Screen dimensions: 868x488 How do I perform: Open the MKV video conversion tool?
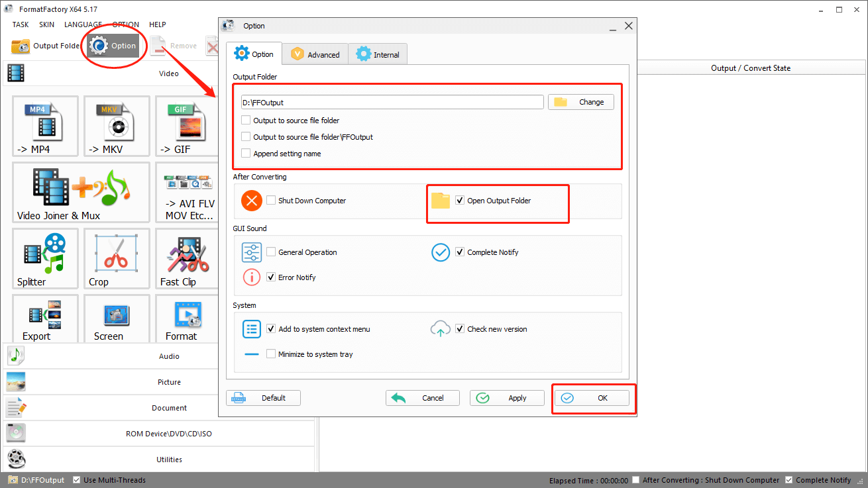[x=117, y=126]
